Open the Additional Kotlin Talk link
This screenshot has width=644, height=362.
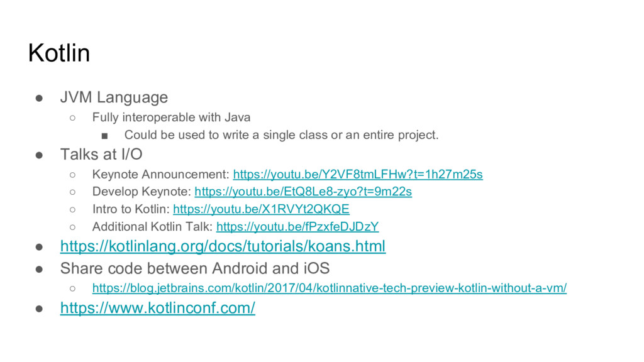pos(297,226)
